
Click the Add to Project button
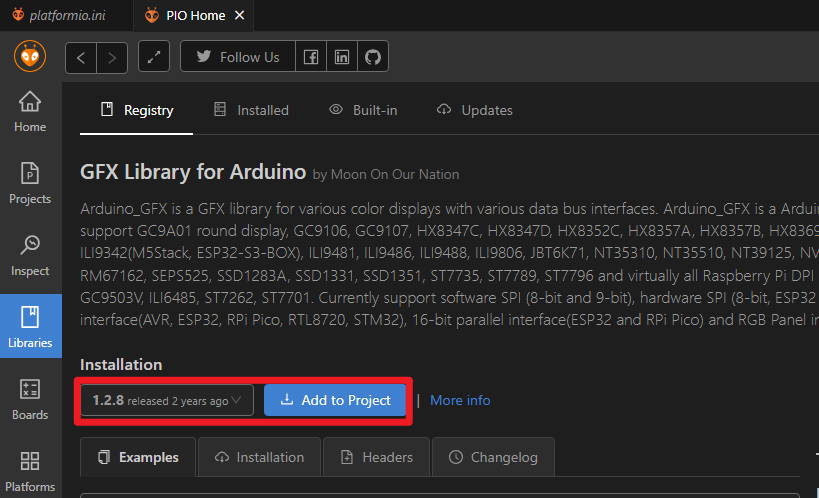point(335,400)
